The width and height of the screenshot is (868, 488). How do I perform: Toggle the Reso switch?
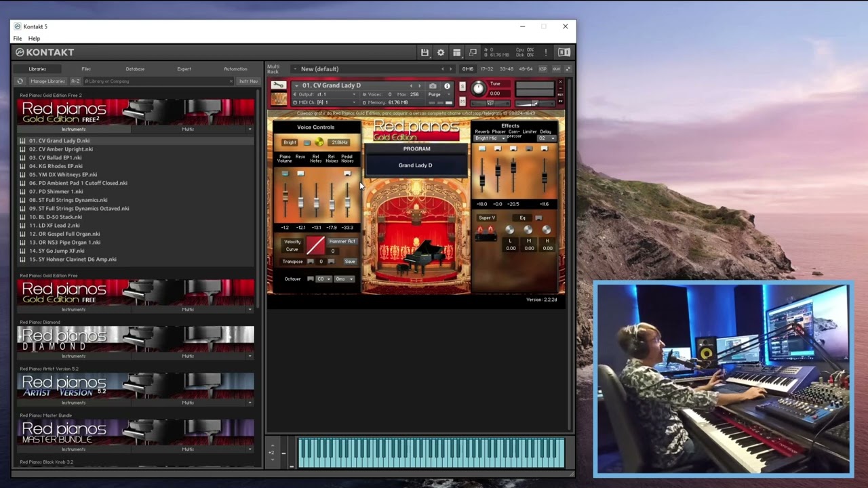tap(300, 174)
